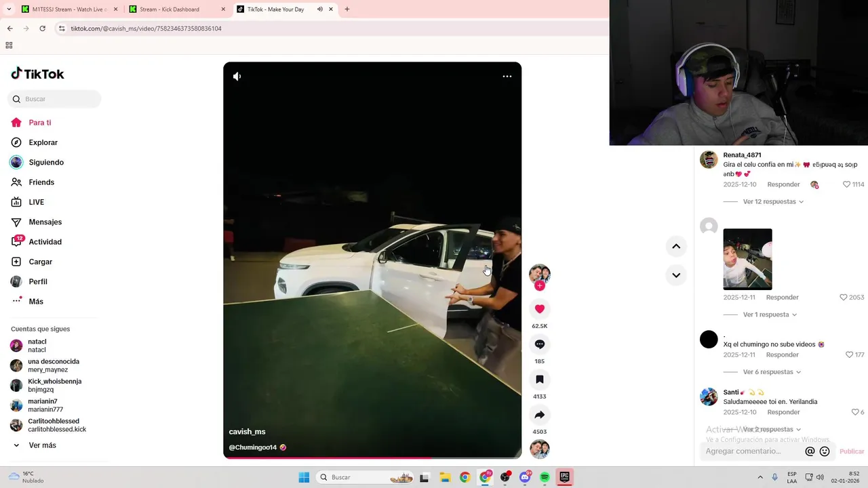This screenshot has width=868, height=488.
Task: Like the image comment with 2053 likes
Action: (844, 298)
